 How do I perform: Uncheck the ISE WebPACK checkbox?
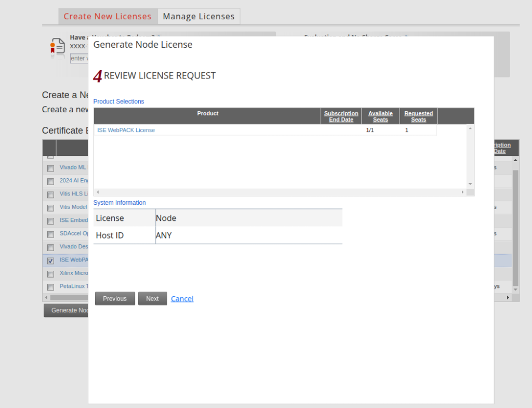(x=50, y=261)
